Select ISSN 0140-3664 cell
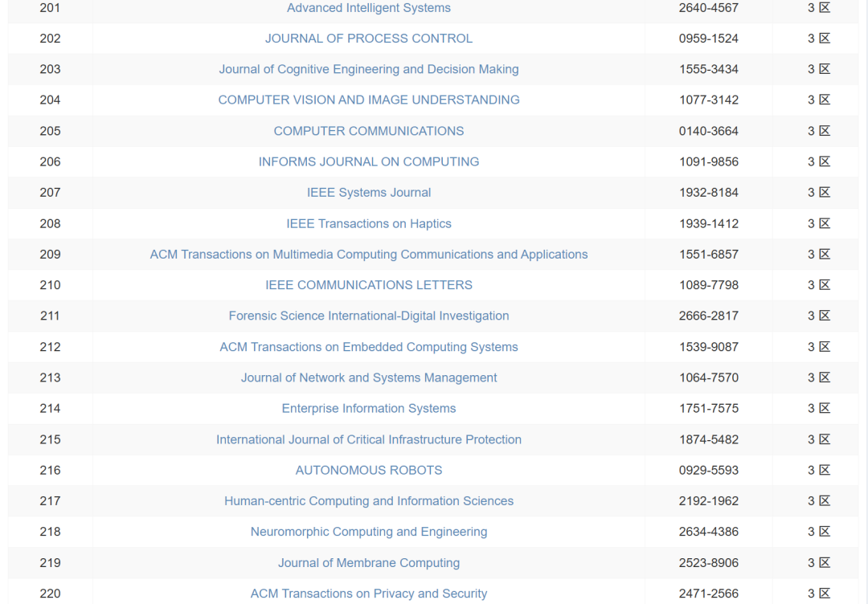This screenshot has width=868, height=604. 709,131
